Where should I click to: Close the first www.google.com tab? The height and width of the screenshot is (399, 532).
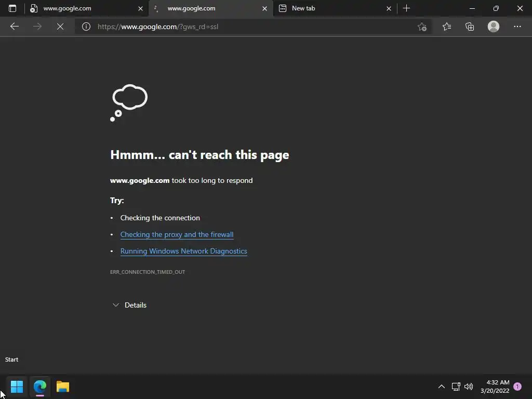click(140, 8)
